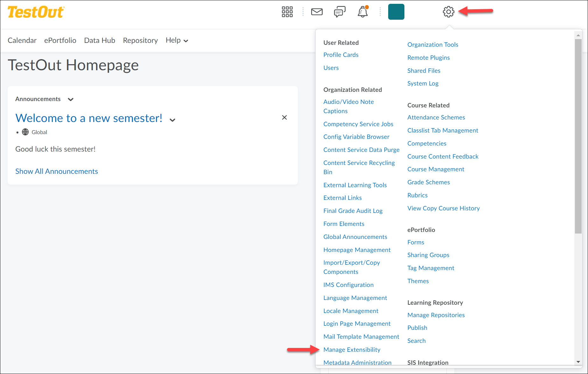
Task: Expand the Help menu
Action: point(177,40)
